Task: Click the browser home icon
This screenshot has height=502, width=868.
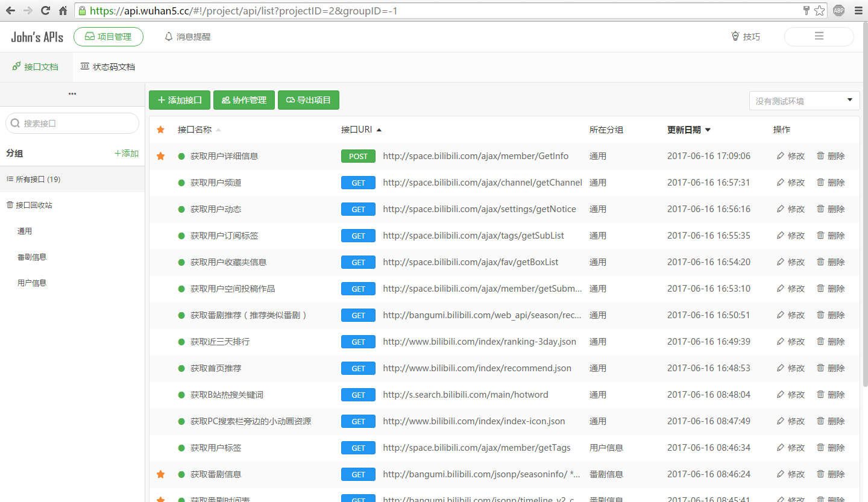Action: click(63, 11)
